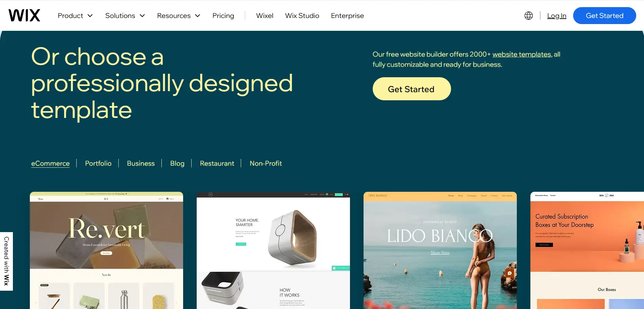Click the blue Get Started button
644x309 pixels.
click(x=604, y=16)
